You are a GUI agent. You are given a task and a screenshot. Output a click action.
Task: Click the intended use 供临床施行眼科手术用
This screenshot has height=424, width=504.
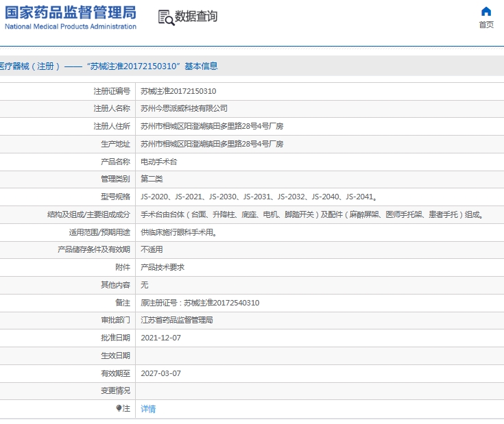[x=179, y=232]
